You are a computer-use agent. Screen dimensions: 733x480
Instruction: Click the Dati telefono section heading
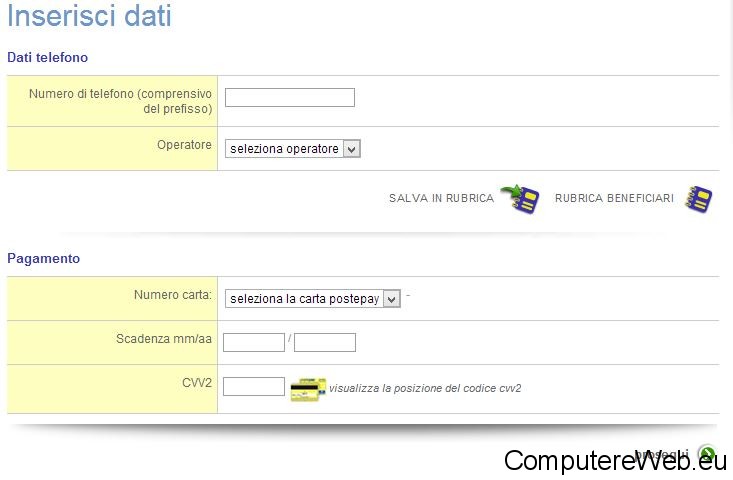coord(48,57)
